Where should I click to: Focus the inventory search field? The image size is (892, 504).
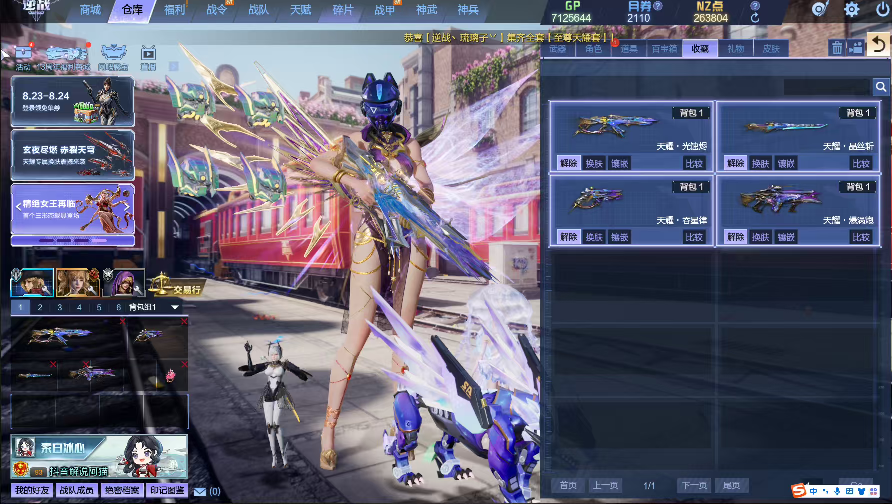(828, 86)
